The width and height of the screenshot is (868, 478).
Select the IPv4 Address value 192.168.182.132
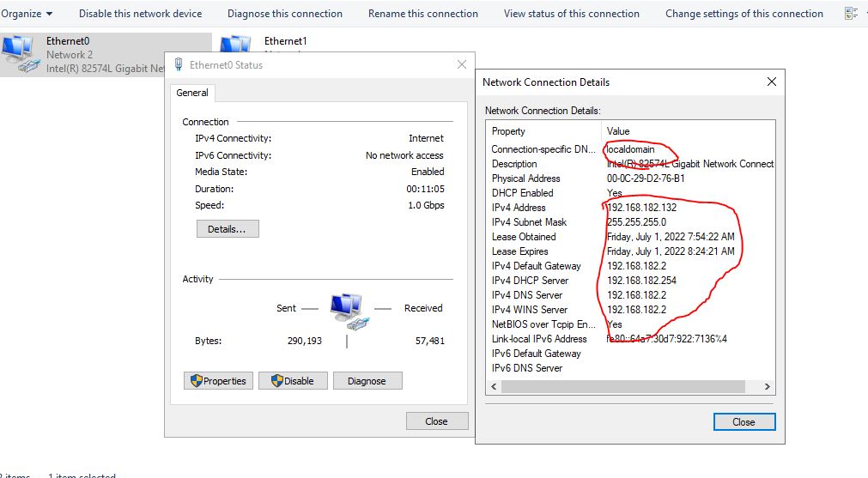(x=641, y=208)
